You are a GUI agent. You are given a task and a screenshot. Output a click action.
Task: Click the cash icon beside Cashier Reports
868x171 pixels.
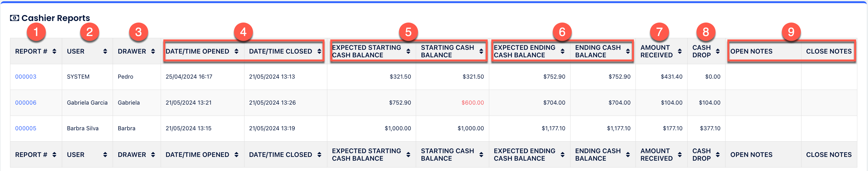(14, 18)
